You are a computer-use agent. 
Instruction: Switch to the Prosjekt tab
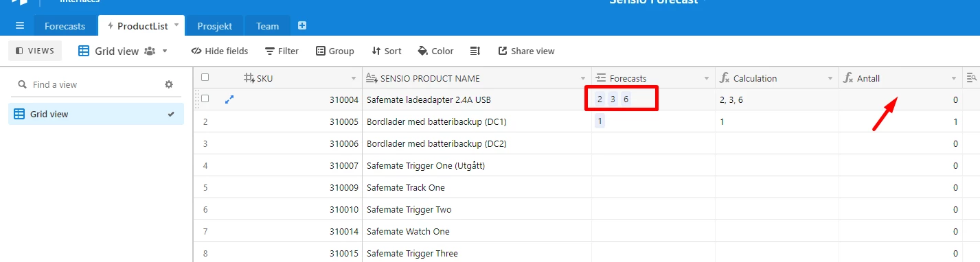[x=215, y=26]
